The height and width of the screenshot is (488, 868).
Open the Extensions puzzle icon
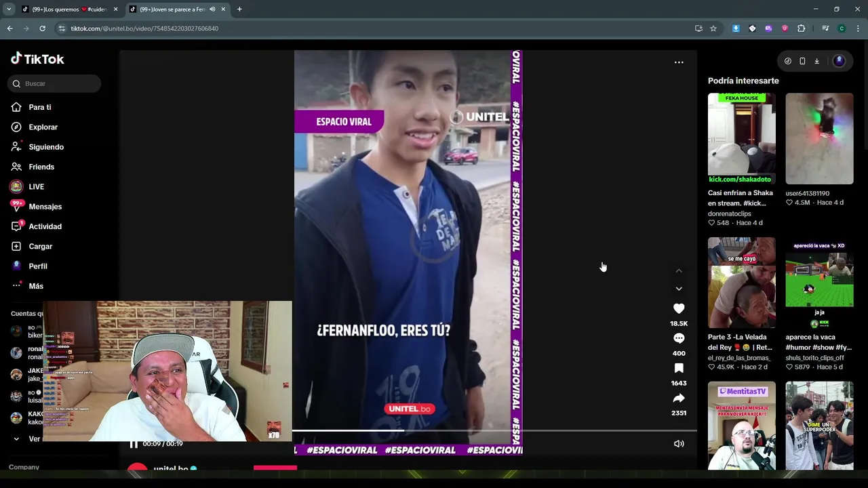click(x=801, y=28)
